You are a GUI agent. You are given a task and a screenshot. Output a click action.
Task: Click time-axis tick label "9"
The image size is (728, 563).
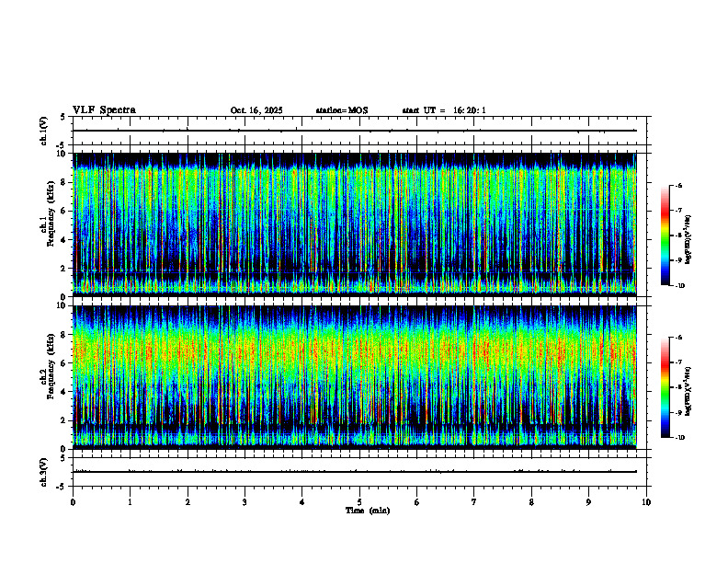click(x=588, y=502)
